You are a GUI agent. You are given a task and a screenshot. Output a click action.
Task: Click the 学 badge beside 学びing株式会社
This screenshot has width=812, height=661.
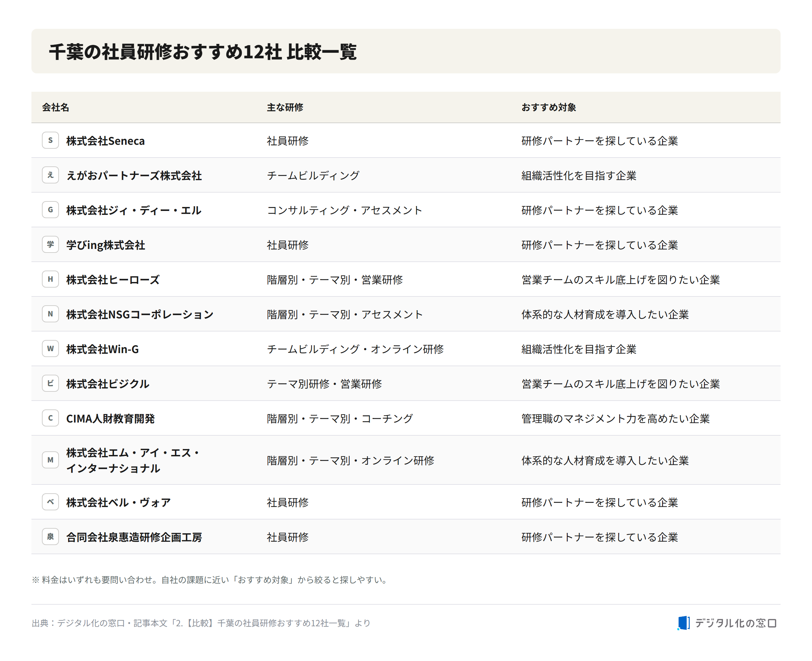click(x=50, y=244)
